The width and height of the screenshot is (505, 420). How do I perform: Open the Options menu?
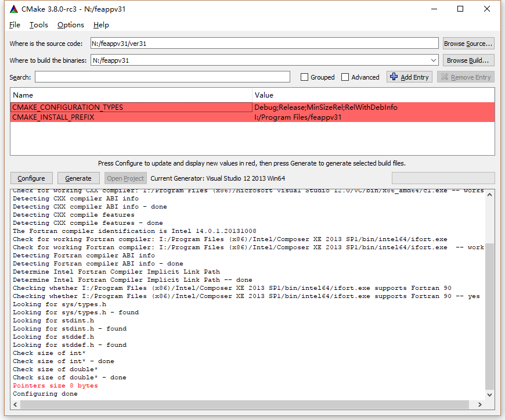[70, 25]
